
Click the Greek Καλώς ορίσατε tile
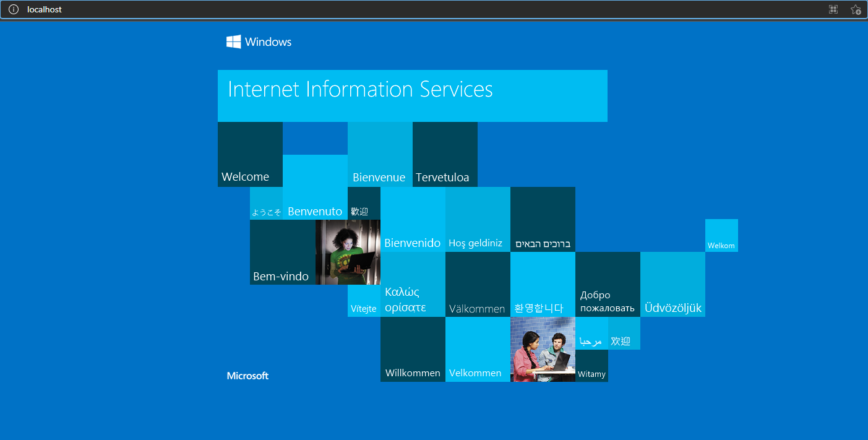(413, 284)
